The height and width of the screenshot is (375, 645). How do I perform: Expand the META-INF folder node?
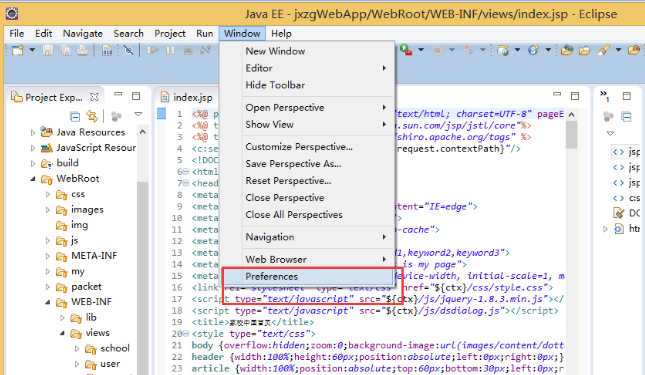(x=47, y=256)
